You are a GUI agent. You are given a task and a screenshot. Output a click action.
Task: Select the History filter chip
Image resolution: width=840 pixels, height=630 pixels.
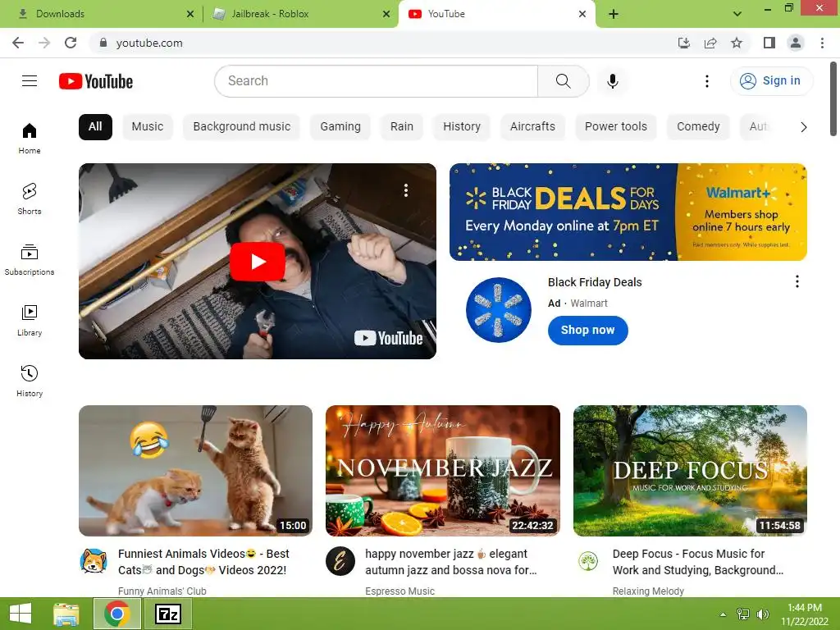point(462,127)
